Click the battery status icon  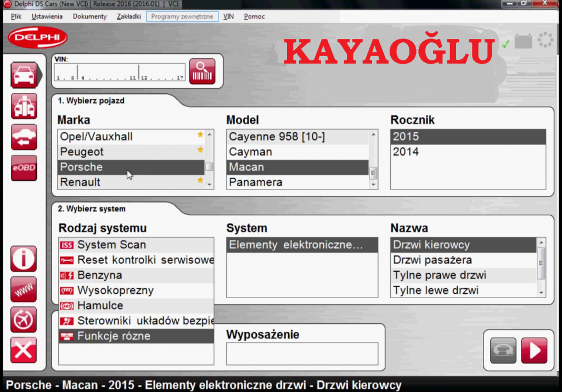(x=523, y=41)
